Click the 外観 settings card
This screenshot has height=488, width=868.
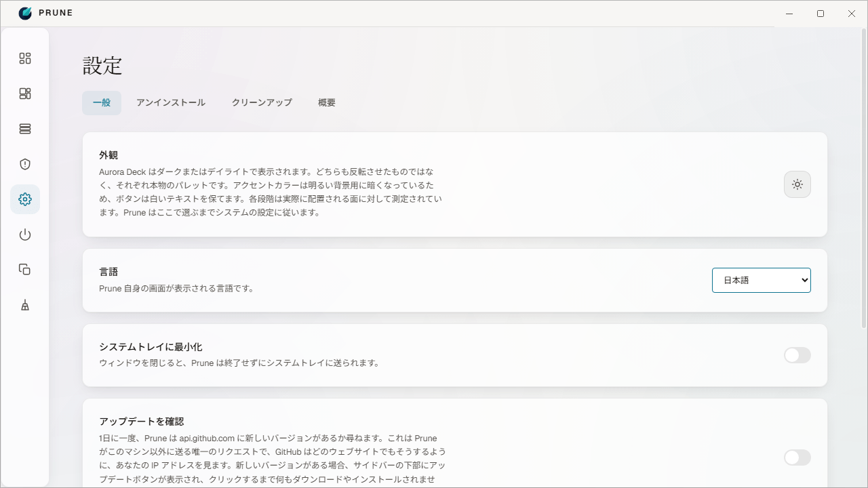455,184
